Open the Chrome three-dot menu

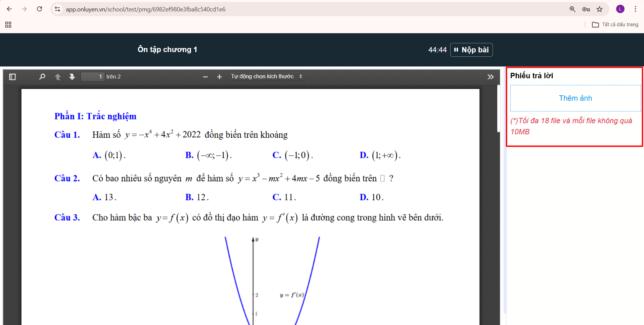[635, 9]
